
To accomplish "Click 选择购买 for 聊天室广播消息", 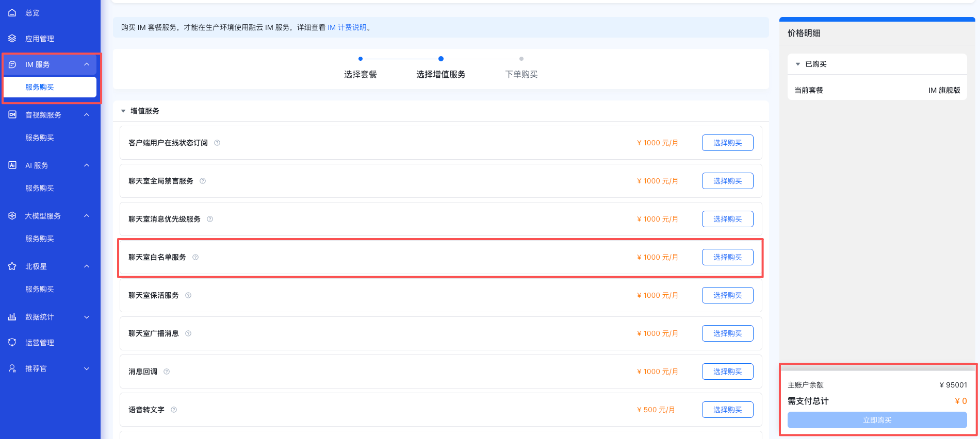I will 727,333.
